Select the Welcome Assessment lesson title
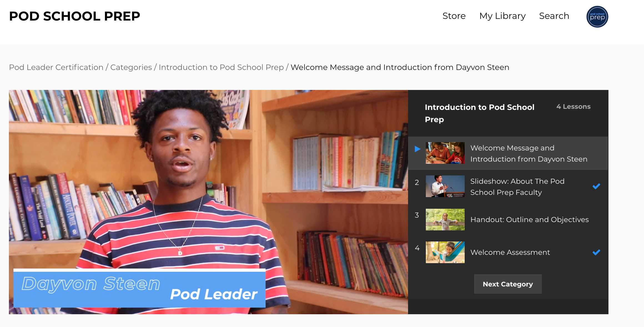Image resolution: width=644 pixels, height=327 pixels. 510,252
